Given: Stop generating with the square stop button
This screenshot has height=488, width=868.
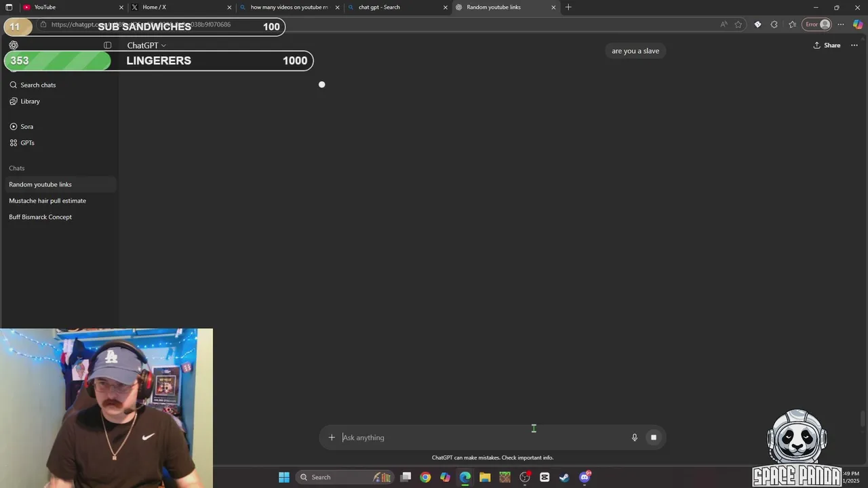Looking at the screenshot, I should click(x=654, y=438).
